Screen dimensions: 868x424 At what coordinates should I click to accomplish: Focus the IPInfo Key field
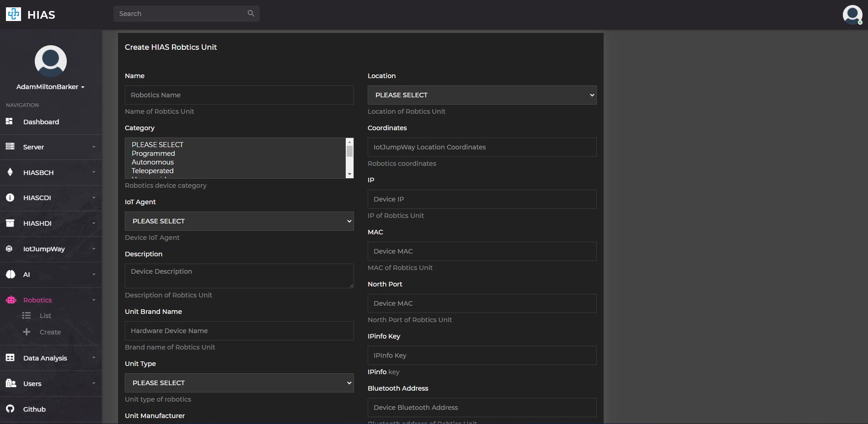click(x=482, y=355)
